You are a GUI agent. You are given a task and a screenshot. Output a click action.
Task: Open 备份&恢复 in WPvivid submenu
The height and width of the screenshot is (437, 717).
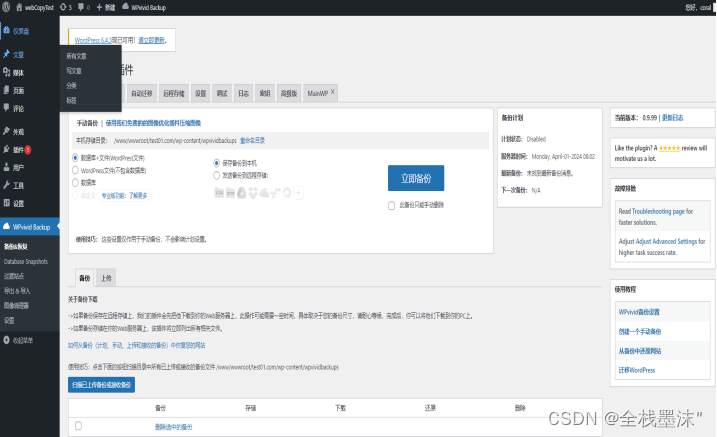pyautogui.click(x=16, y=246)
